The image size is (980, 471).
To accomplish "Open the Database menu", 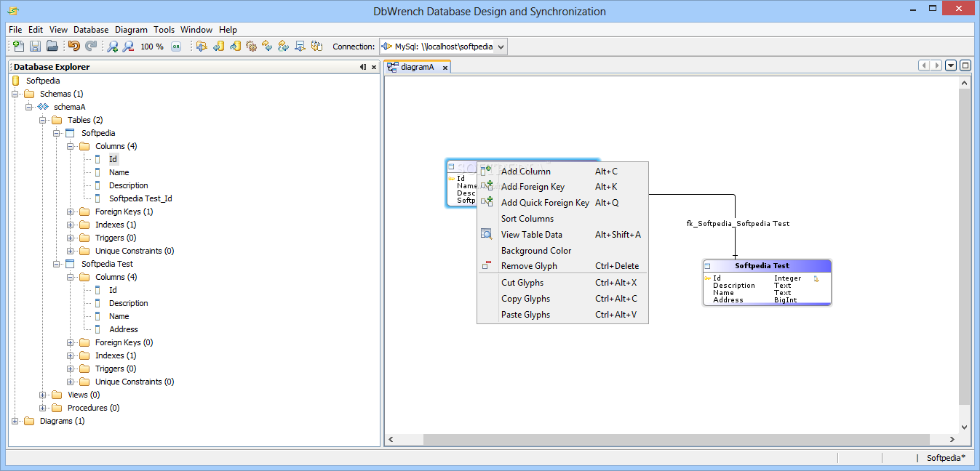I will pyautogui.click(x=91, y=30).
